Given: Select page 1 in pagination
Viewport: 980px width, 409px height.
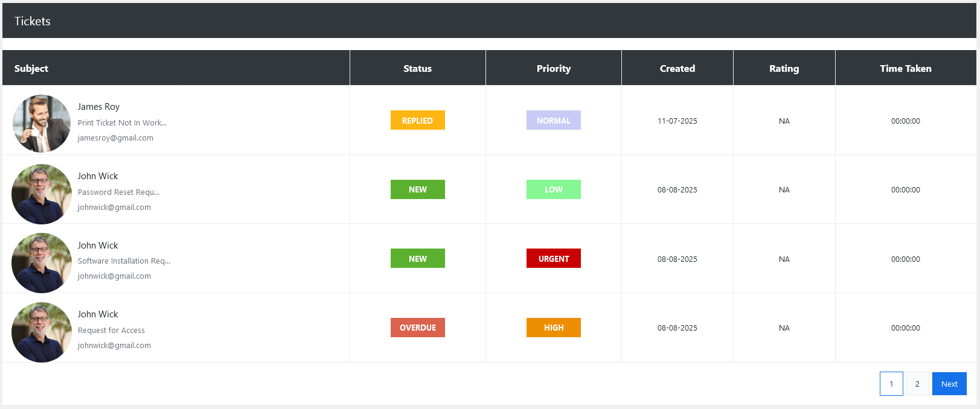Looking at the screenshot, I should tap(891, 384).
